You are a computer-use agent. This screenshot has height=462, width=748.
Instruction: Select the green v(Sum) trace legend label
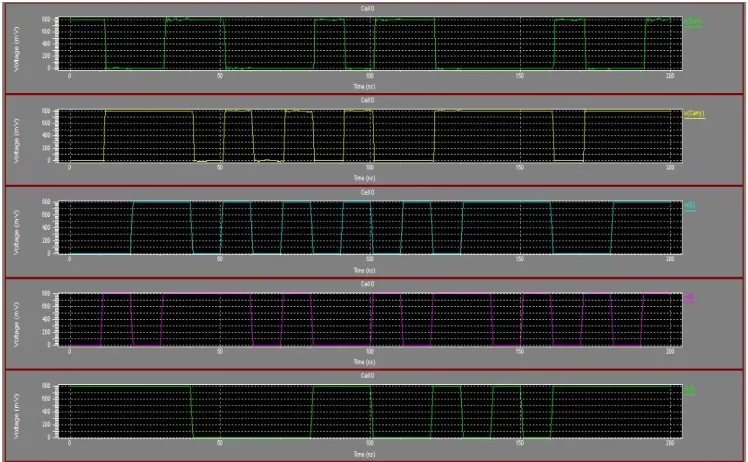[693, 21]
